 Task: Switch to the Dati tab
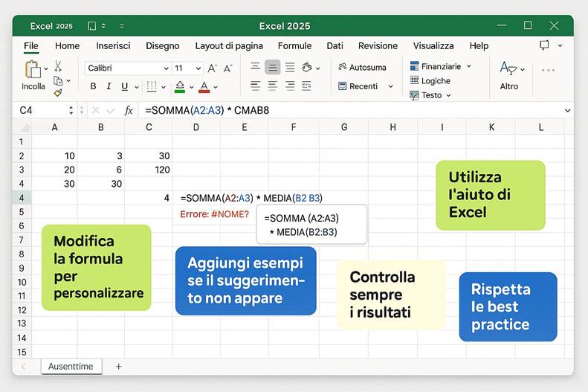coord(335,46)
